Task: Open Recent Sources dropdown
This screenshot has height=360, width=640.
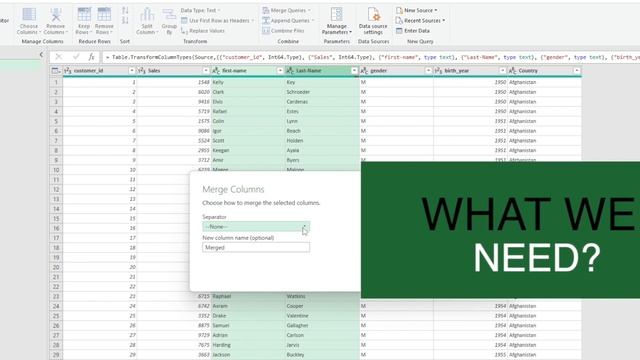Action: pos(420,20)
